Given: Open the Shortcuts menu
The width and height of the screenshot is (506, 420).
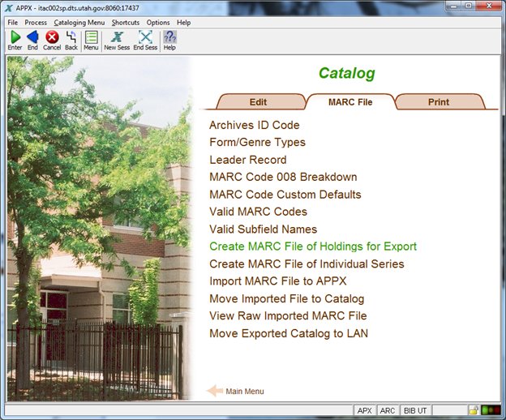Looking at the screenshot, I should point(125,23).
